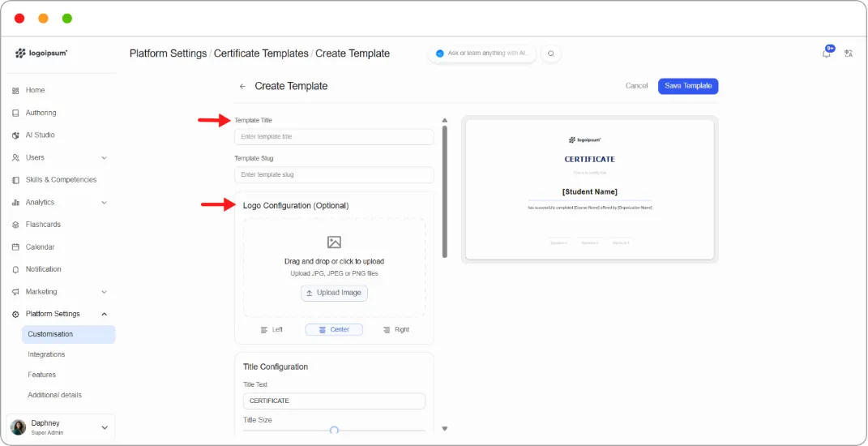
Task: Click the Calendar menu label
Action: click(x=41, y=247)
